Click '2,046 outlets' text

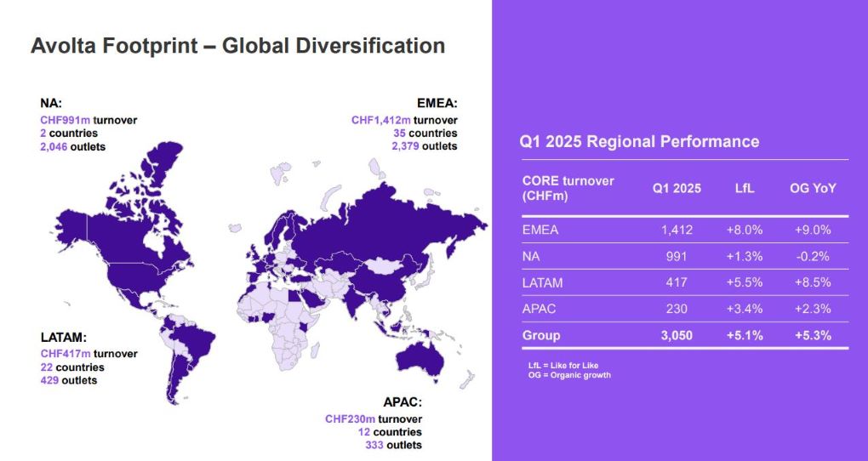coord(72,146)
